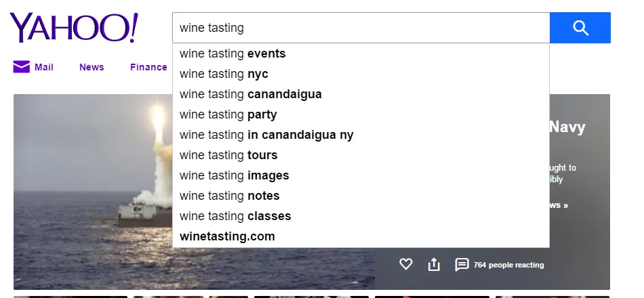Share the story via the share icon
This screenshot has width=644, height=298.
pyautogui.click(x=434, y=264)
